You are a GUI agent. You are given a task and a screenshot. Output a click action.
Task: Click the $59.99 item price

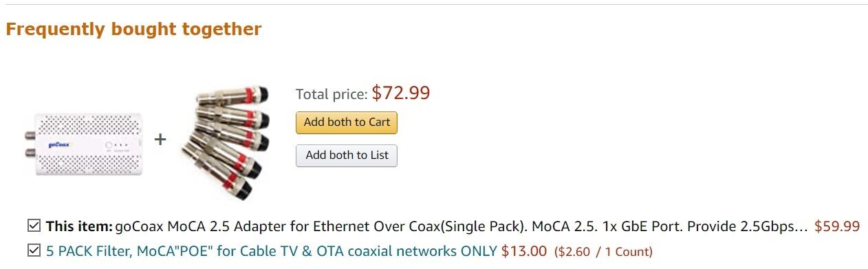point(837,226)
